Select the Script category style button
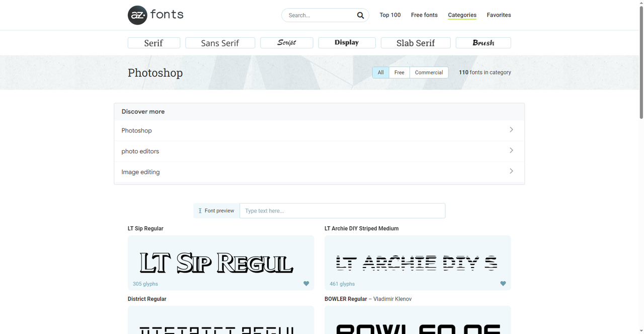This screenshot has height=334, width=644. pos(286,43)
